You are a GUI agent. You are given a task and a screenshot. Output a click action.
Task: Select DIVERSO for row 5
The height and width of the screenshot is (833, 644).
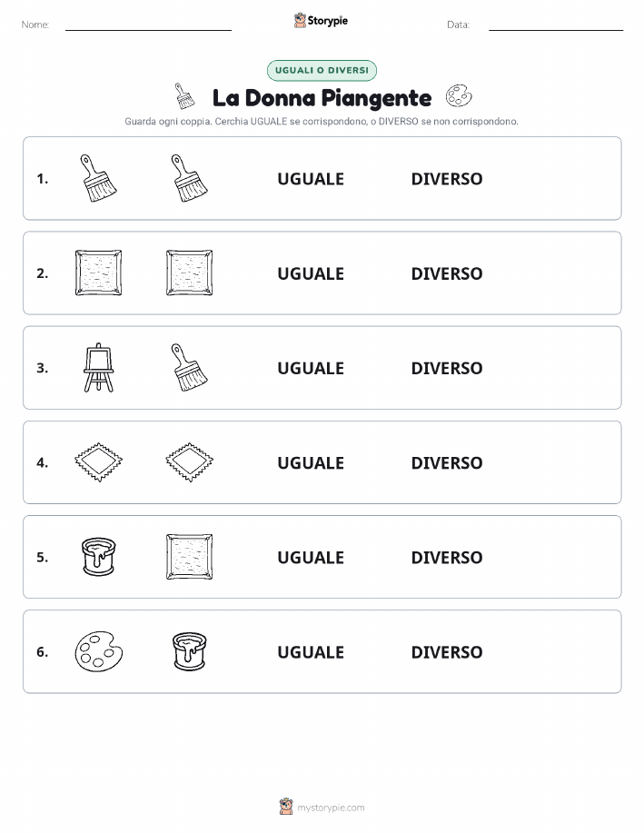click(447, 557)
